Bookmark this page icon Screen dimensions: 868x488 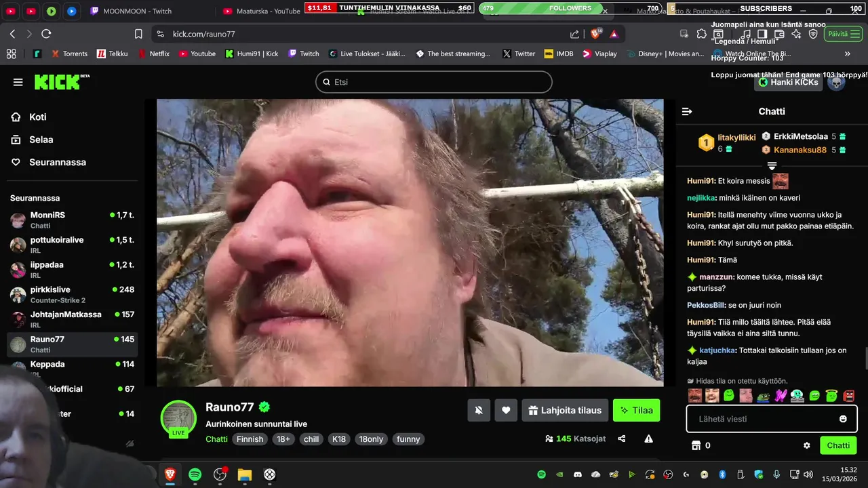click(x=138, y=34)
